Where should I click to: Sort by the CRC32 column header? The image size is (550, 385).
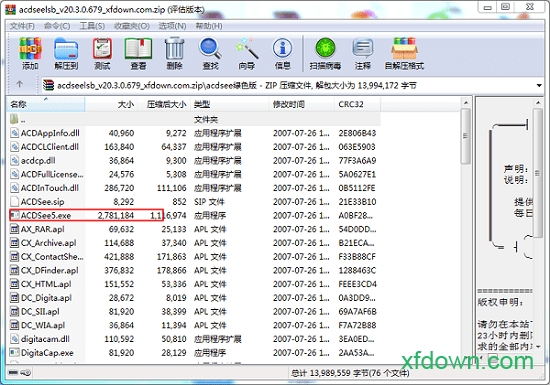357,104
